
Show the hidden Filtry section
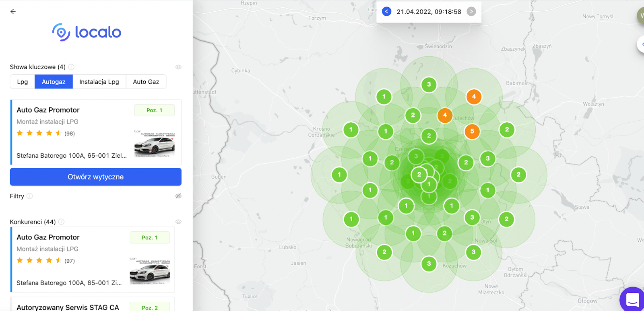[178, 196]
